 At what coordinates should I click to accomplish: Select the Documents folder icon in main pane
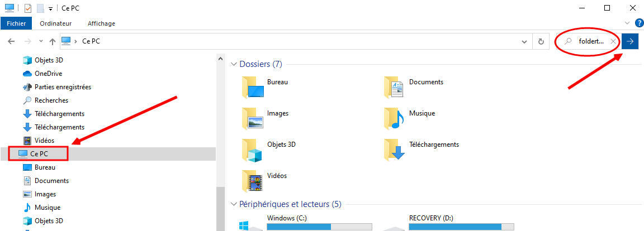(394, 86)
